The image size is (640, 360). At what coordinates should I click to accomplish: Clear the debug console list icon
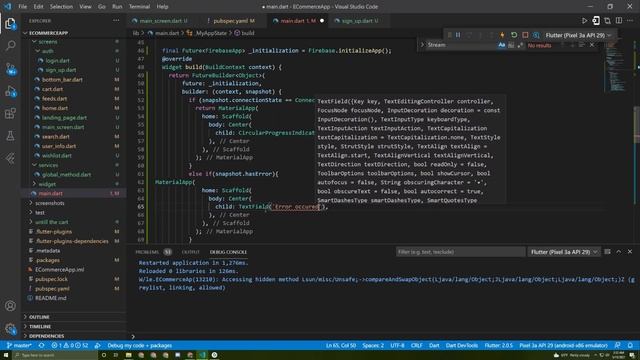(x=607, y=252)
